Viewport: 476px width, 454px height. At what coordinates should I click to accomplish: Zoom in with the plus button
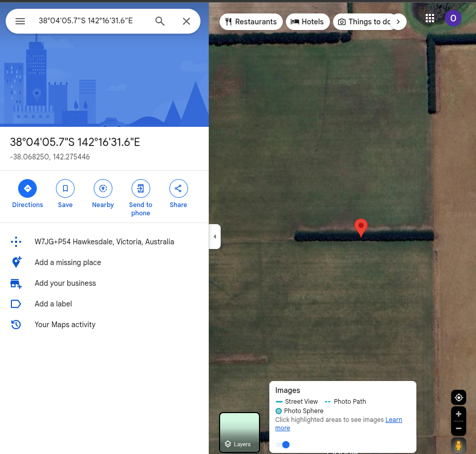point(459,414)
